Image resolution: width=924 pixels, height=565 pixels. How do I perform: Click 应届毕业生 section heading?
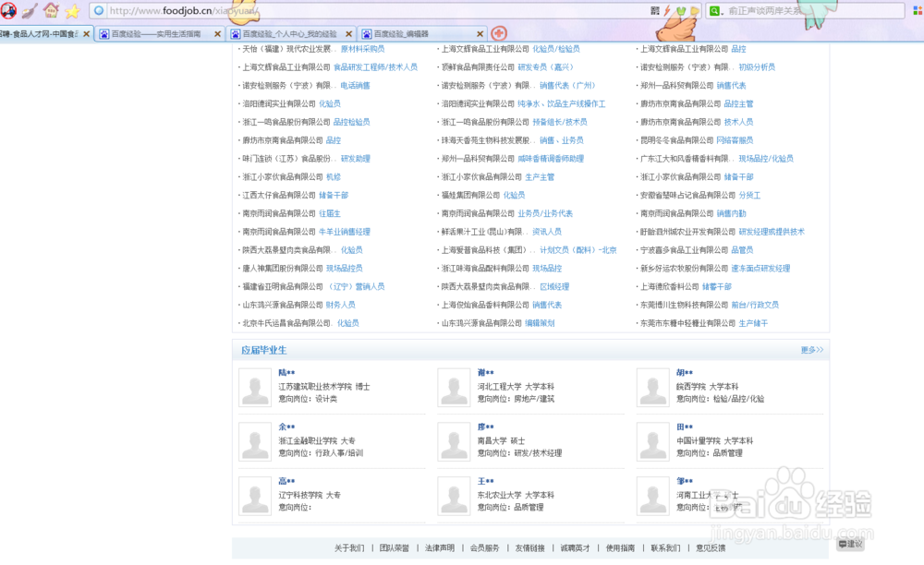[264, 350]
